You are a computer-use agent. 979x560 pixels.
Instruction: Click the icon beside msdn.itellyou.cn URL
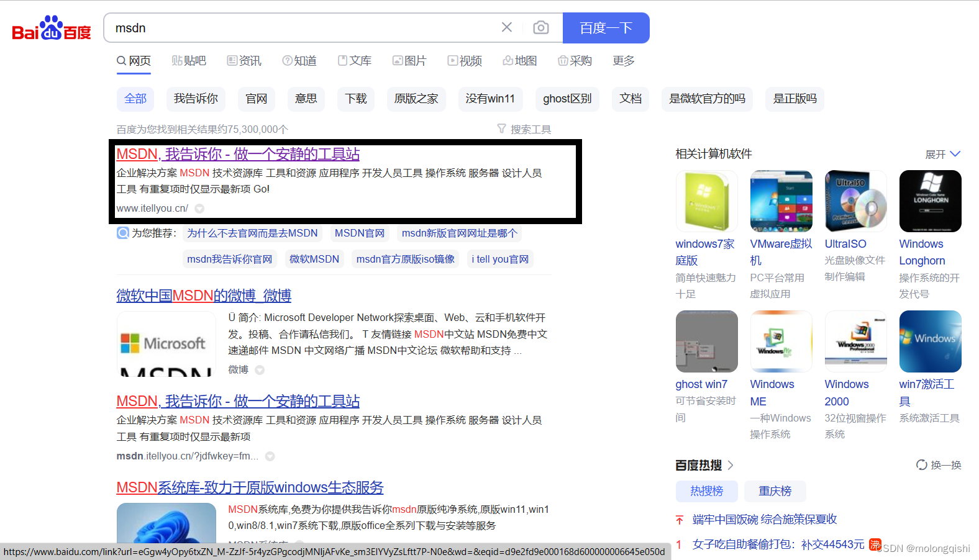pyautogui.click(x=270, y=456)
